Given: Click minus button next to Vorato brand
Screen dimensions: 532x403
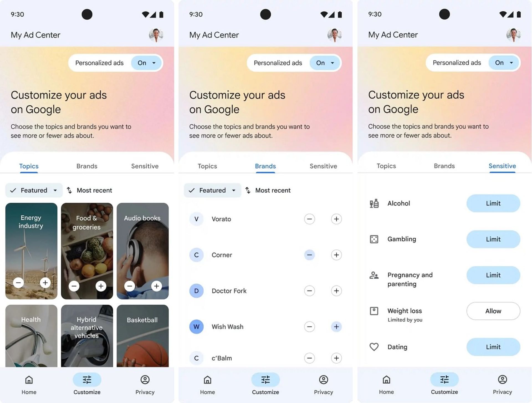Looking at the screenshot, I should 310,219.
